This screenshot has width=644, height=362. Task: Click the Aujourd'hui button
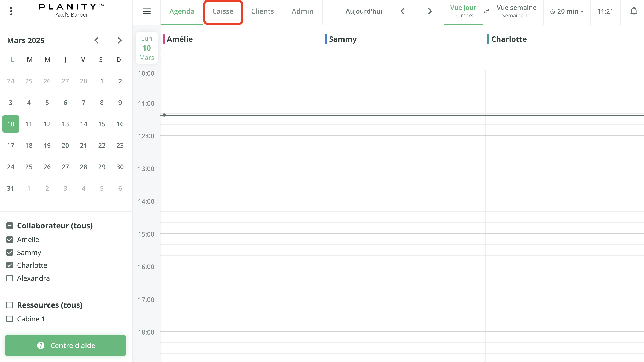(x=364, y=11)
